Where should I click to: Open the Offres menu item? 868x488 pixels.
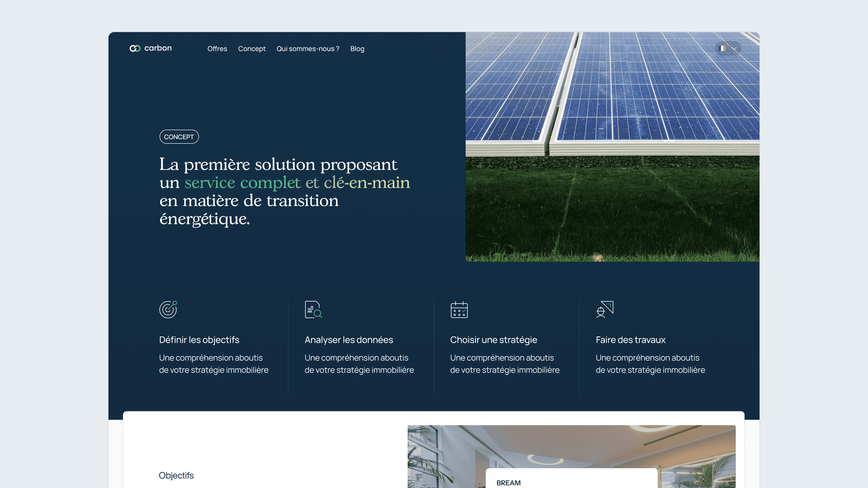click(217, 49)
